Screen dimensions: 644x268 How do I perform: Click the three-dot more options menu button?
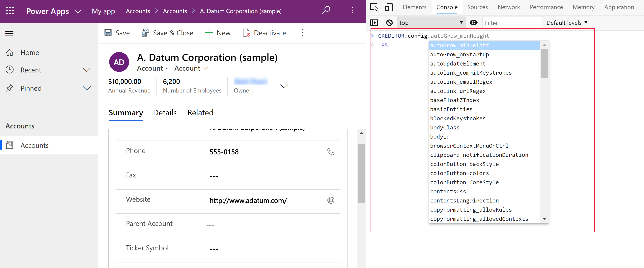click(x=303, y=33)
